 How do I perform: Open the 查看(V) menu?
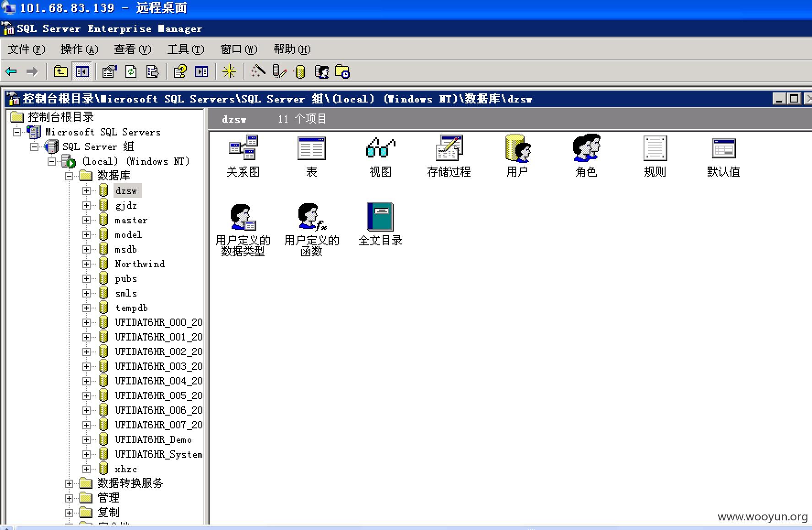[x=133, y=49]
